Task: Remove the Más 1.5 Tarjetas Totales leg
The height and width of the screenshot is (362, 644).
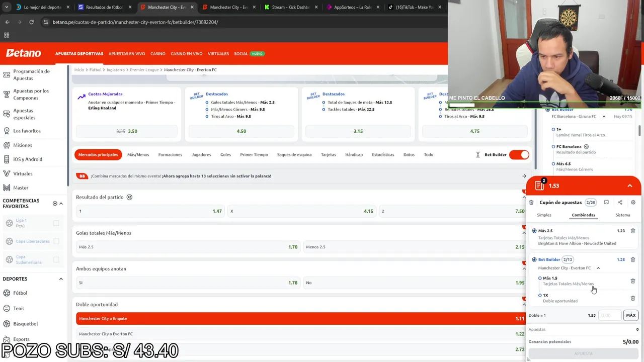Action: coord(633,281)
